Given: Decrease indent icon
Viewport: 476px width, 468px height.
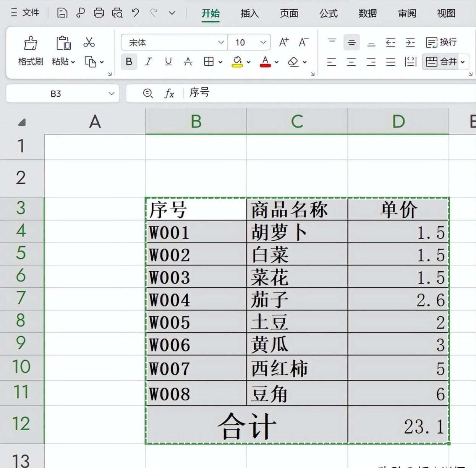Looking at the screenshot, I should [x=390, y=42].
